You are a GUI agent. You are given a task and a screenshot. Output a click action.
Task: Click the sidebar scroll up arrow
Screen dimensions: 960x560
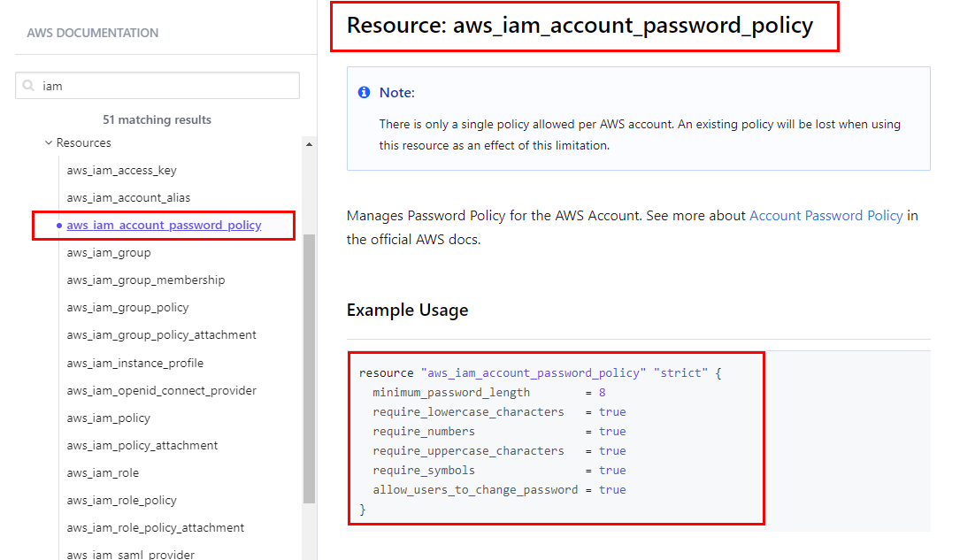pos(309,144)
